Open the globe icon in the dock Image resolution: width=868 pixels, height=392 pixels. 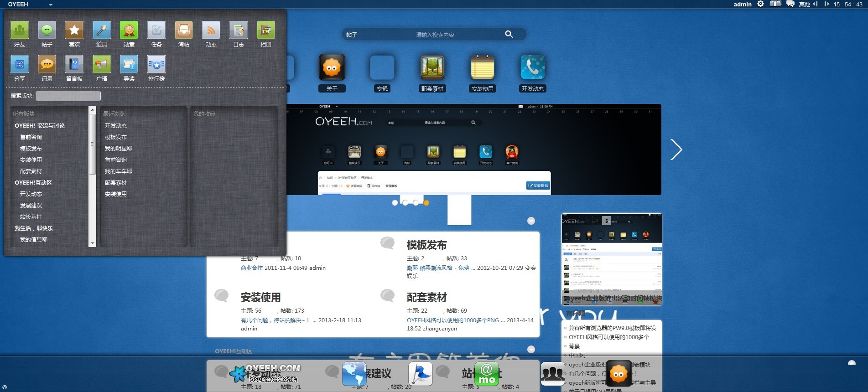click(x=354, y=374)
